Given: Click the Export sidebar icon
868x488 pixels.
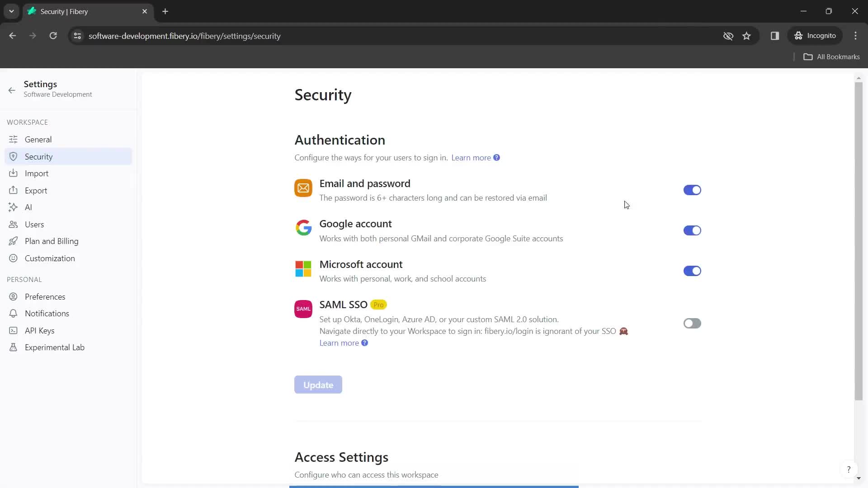Looking at the screenshot, I should point(13,190).
